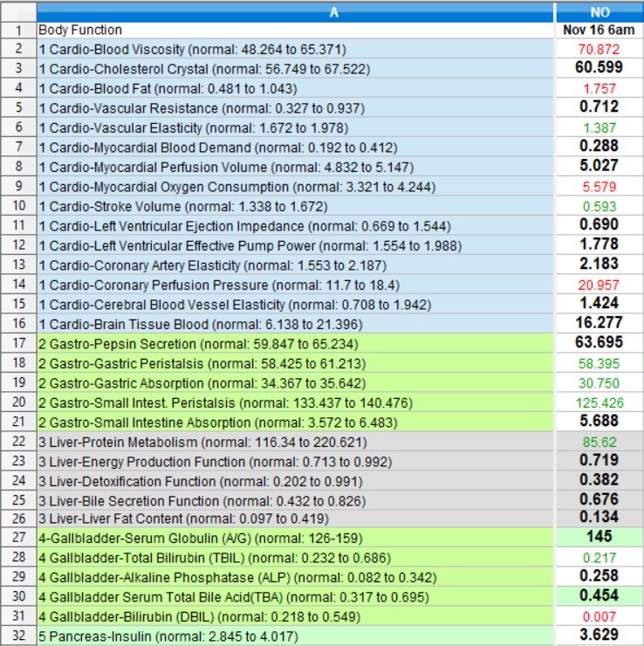Click Gallbladder-Serum Globulin value 145
The image size is (644, 646).
point(598,538)
